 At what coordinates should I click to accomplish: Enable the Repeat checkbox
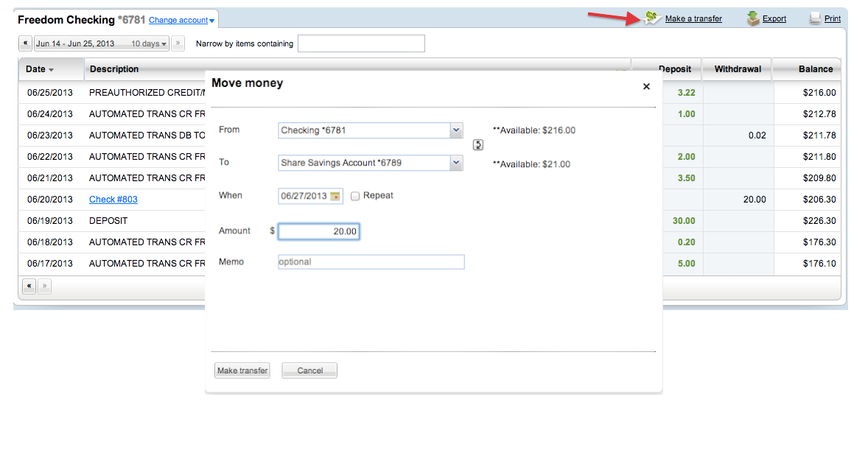pos(355,196)
